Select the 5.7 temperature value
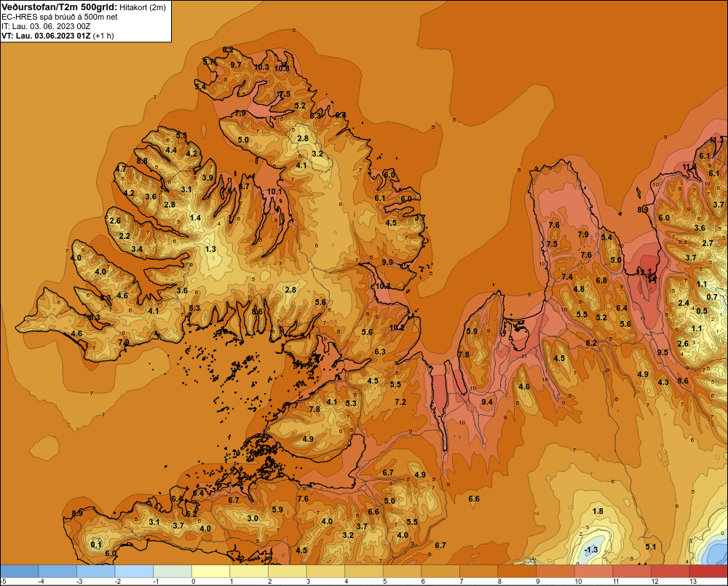728x586 pixels. 208,61
